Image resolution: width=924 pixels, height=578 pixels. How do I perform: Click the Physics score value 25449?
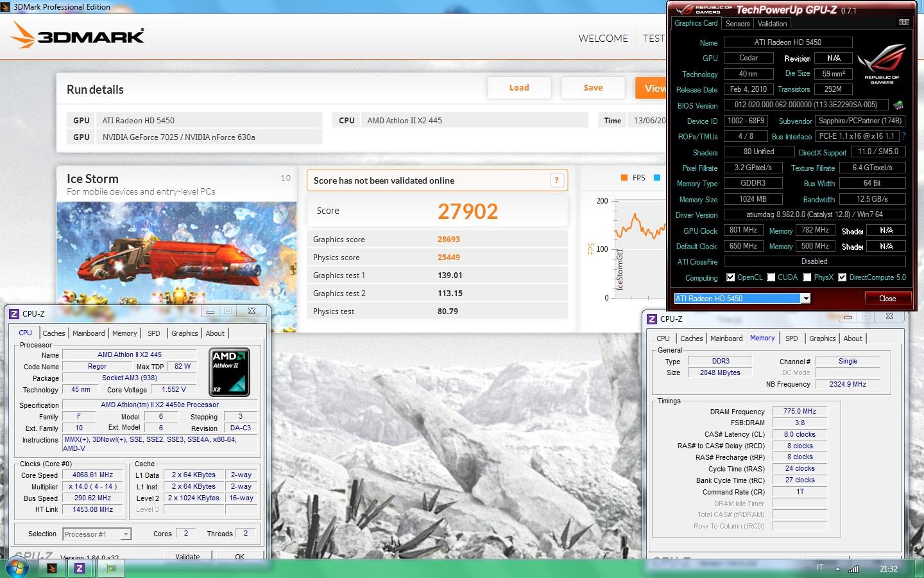point(449,258)
